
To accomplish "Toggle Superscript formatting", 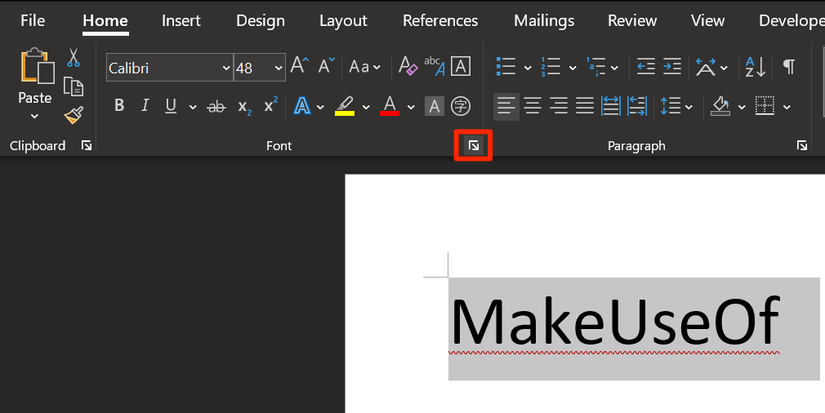I will coord(271,105).
